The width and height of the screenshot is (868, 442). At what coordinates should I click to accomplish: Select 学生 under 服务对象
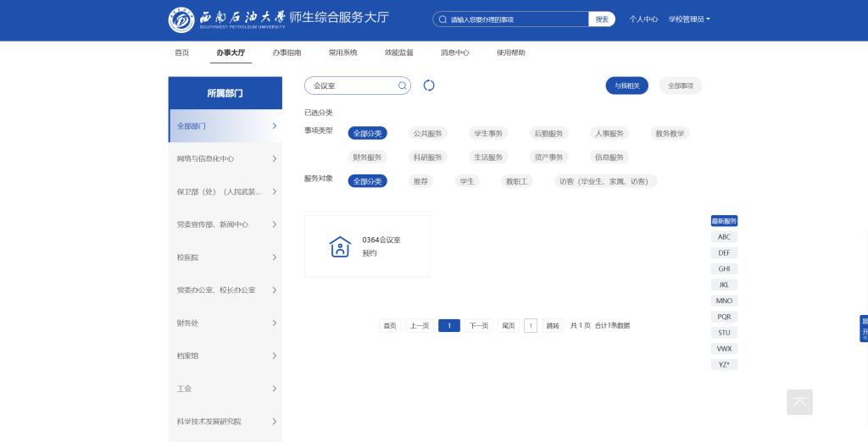click(x=466, y=181)
